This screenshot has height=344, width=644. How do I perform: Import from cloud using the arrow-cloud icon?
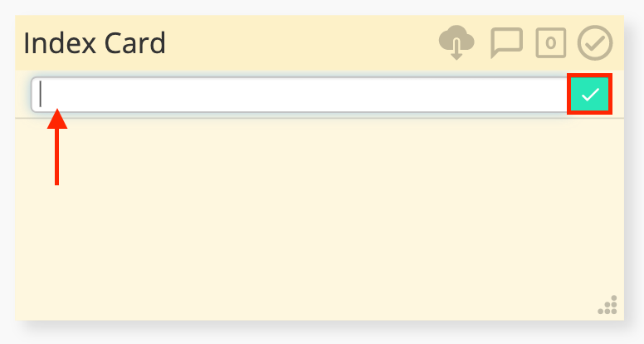456,42
